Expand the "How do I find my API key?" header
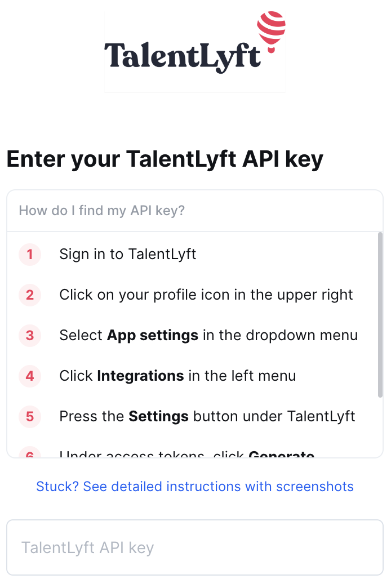The height and width of the screenshot is (588, 391). tap(102, 211)
